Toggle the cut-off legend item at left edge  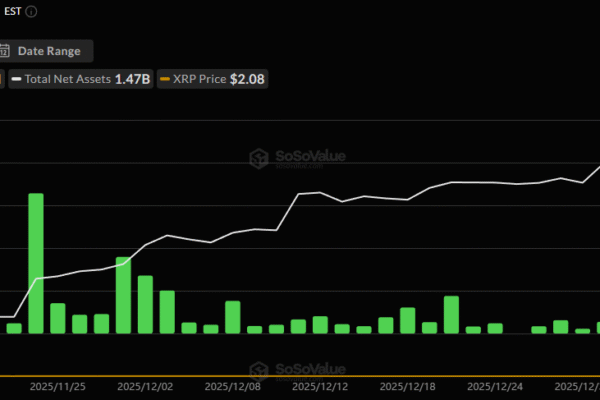2,79
